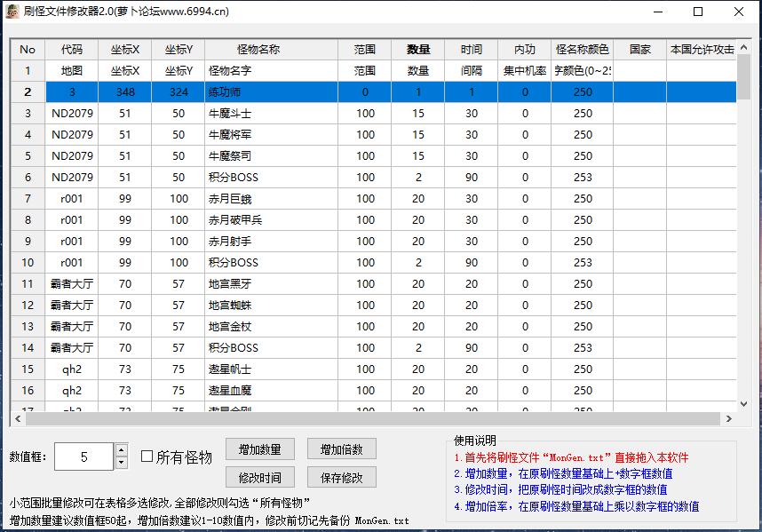Click the 增加倍数 button
Image resolution: width=762 pixels, height=532 pixels.
click(342, 449)
